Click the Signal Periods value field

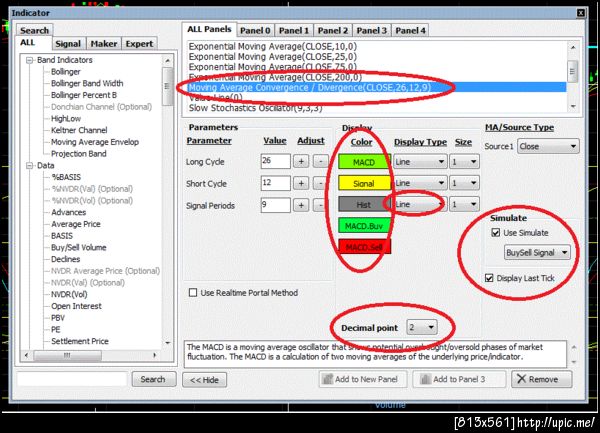276,205
